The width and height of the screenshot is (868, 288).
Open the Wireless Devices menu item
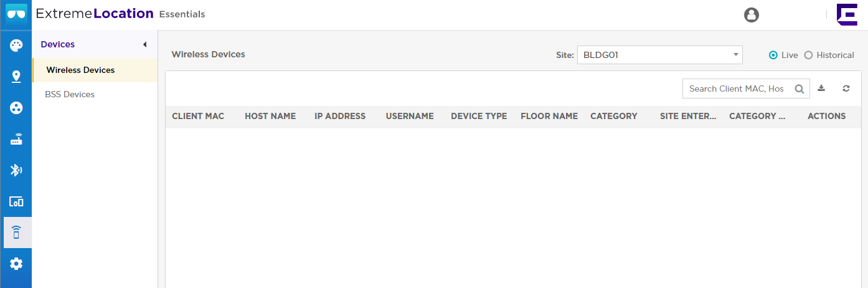80,70
